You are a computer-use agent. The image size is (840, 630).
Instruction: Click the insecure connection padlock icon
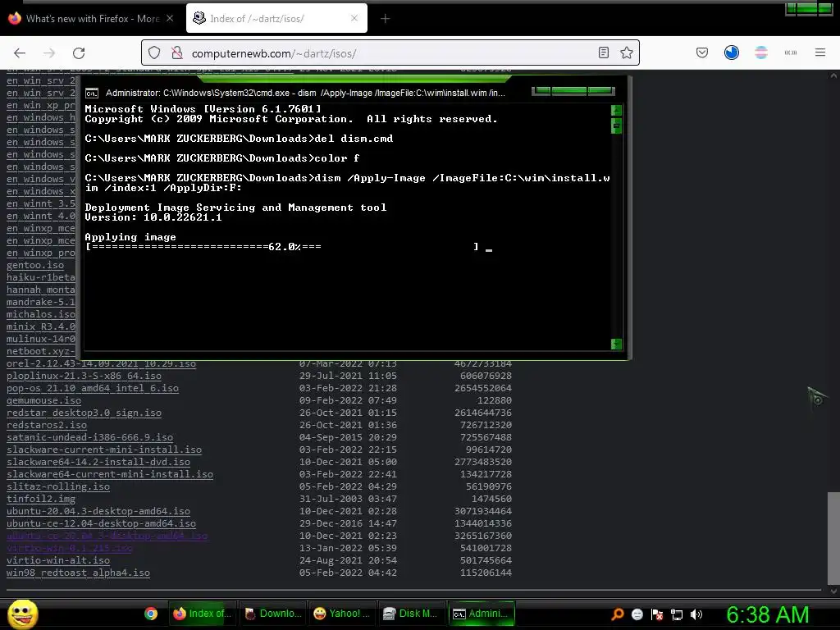point(177,53)
